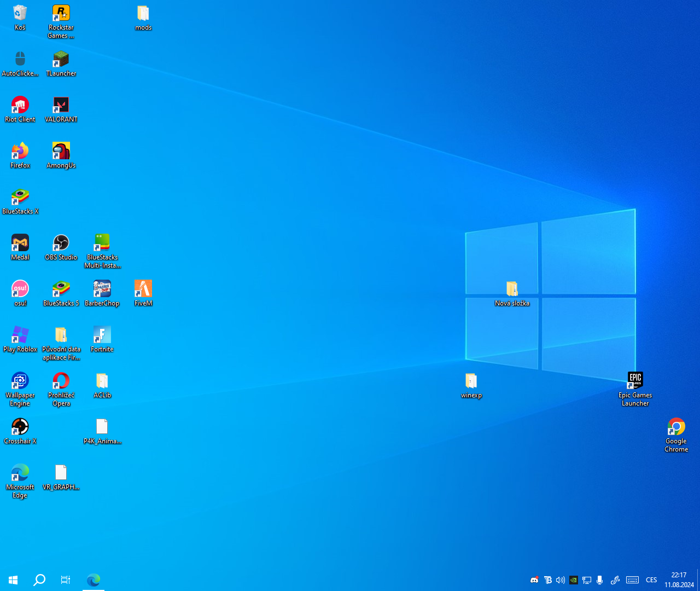Open Discord from the system tray
The height and width of the screenshot is (591, 700).
pyautogui.click(x=534, y=580)
